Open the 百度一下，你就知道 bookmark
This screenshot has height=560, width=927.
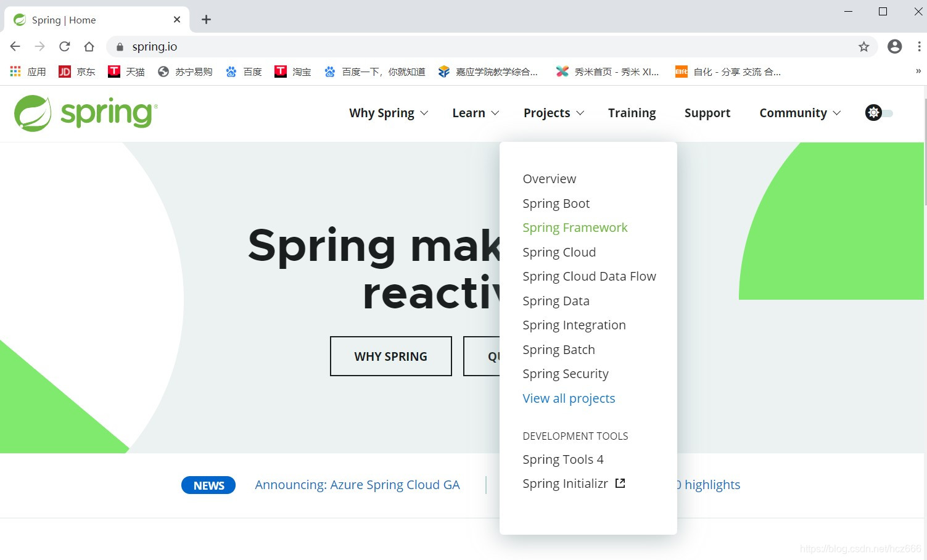(375, 72)
